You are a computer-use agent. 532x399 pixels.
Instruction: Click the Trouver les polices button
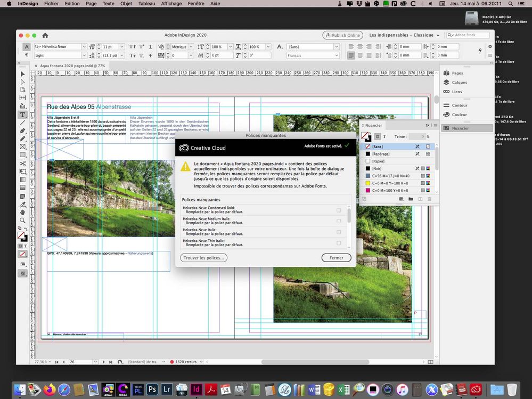[204, 258]
